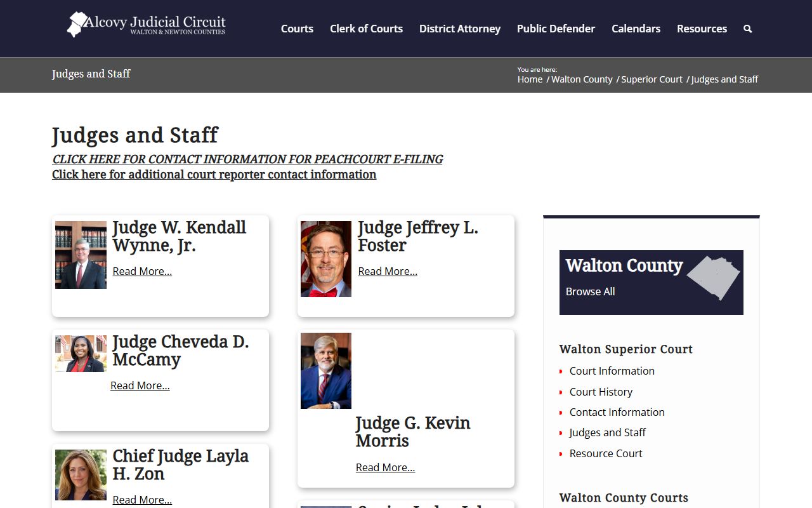This screenshot has width=812, height=508.
Task: Read more about Chief Judge Layla H. Zon
Action: tap(142, 500)
